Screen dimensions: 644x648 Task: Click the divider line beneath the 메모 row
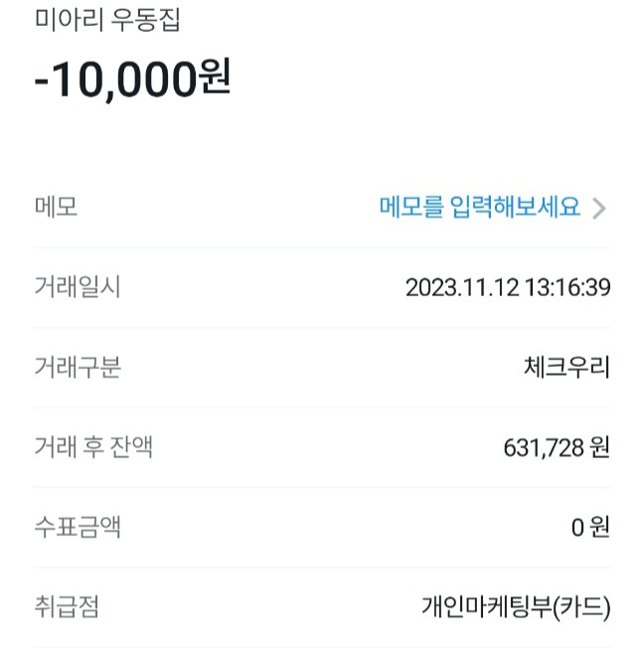coord(322,247)
